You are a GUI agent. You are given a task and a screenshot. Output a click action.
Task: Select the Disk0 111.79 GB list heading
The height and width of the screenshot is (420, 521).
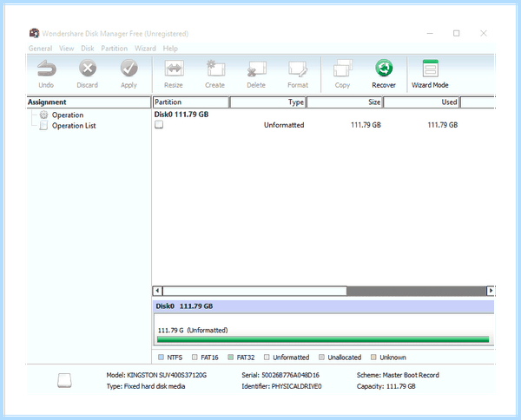coord(181,115)
